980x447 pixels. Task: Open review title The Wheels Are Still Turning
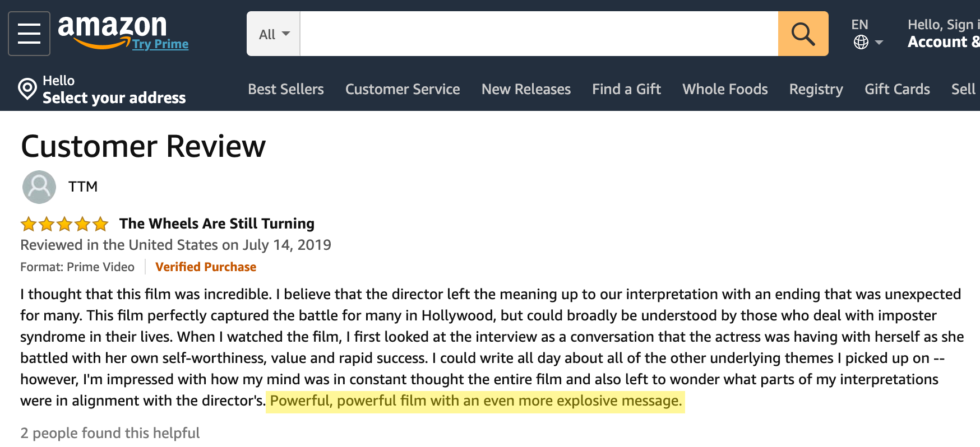pyautogui.click(x=216, y=223)
